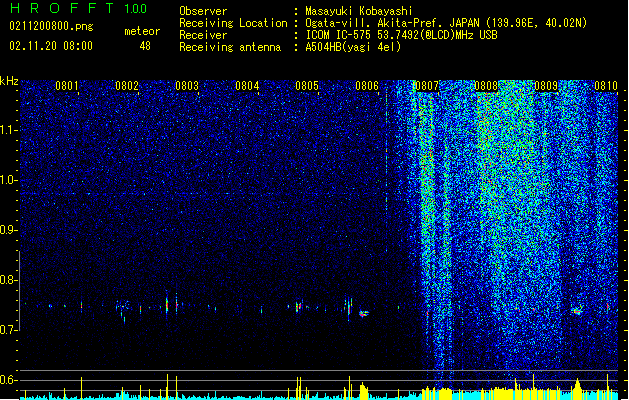Click the 0801 time marker
This screenshot has height=400, width=629.
[x=67, y=86]
